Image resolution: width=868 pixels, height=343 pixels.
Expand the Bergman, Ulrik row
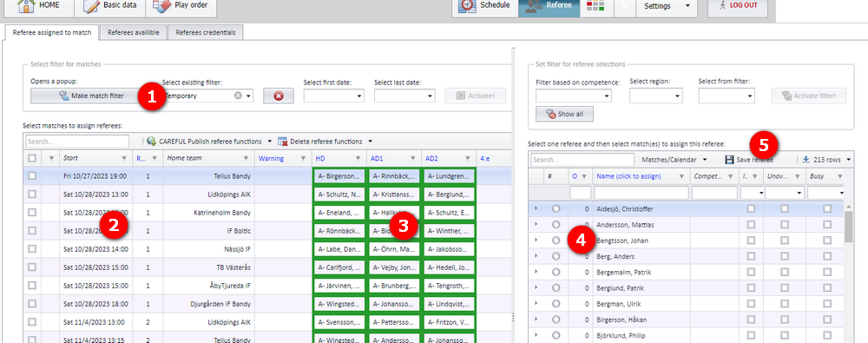pos(536,304)
